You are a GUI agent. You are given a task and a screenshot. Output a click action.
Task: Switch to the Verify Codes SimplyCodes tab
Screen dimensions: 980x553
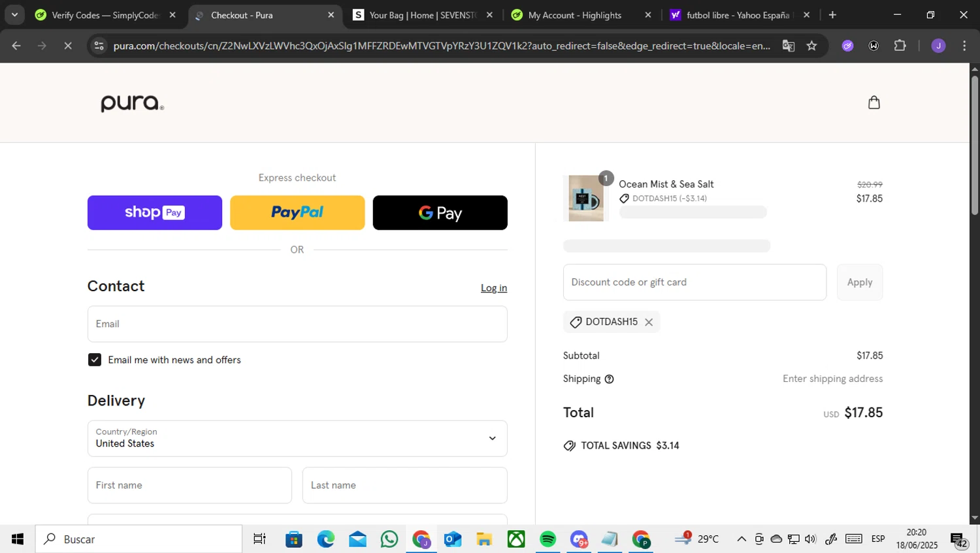click(105, 15)
